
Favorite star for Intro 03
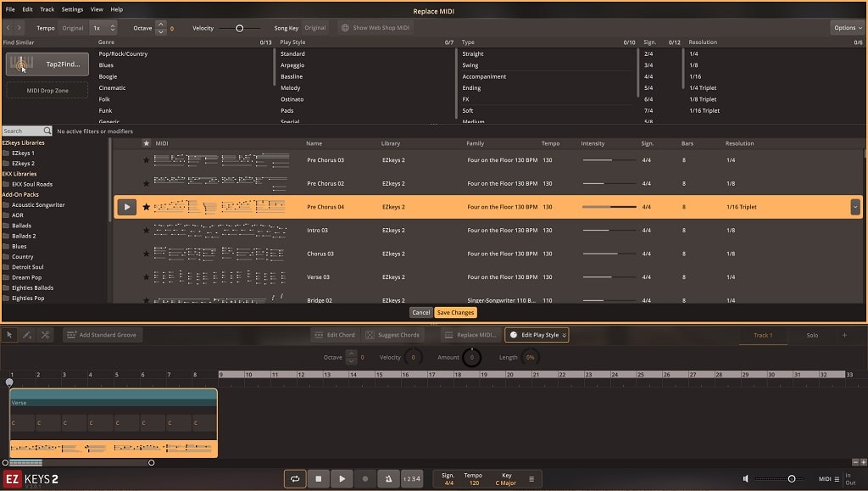point(146,231)
